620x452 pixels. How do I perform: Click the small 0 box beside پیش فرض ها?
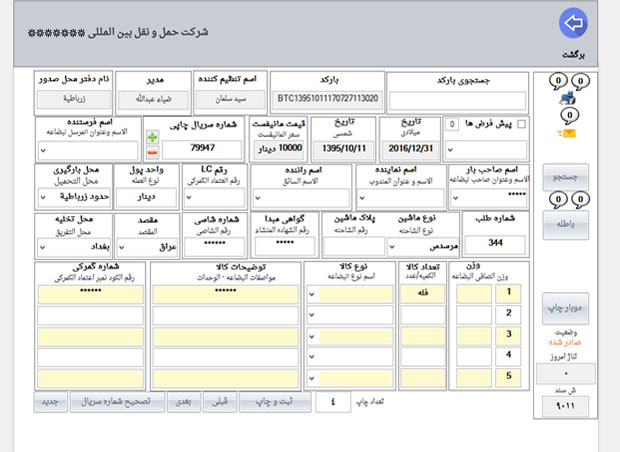coord(452,125)
